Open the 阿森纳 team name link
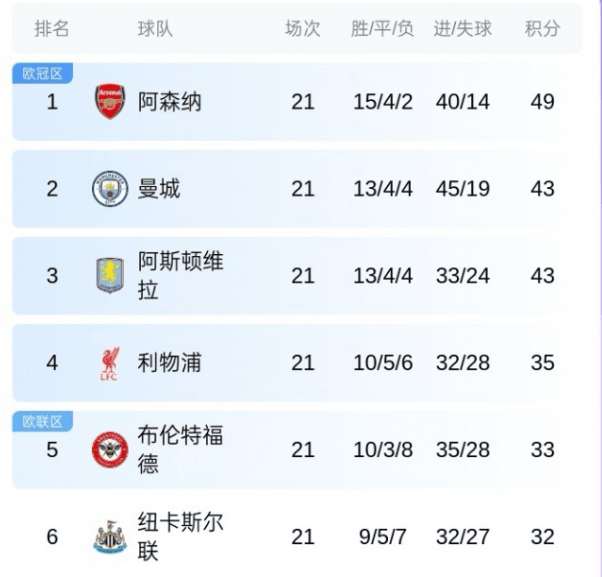Image resolution: width=602 pixels, height=577 pixels. [x=169, y=102]
